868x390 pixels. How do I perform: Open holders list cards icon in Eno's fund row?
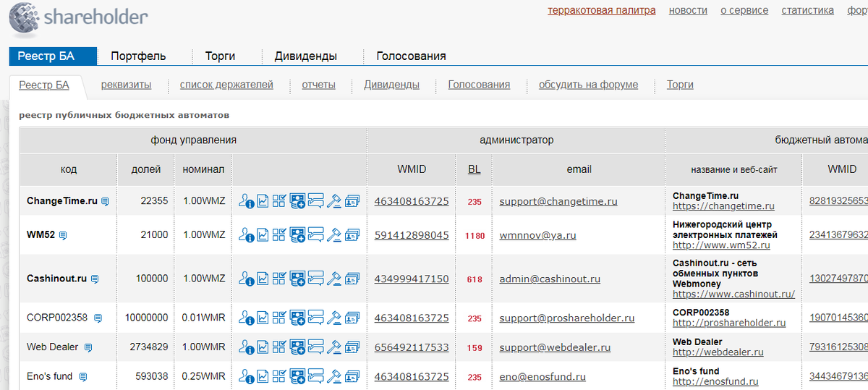click(x=352, y=376)
